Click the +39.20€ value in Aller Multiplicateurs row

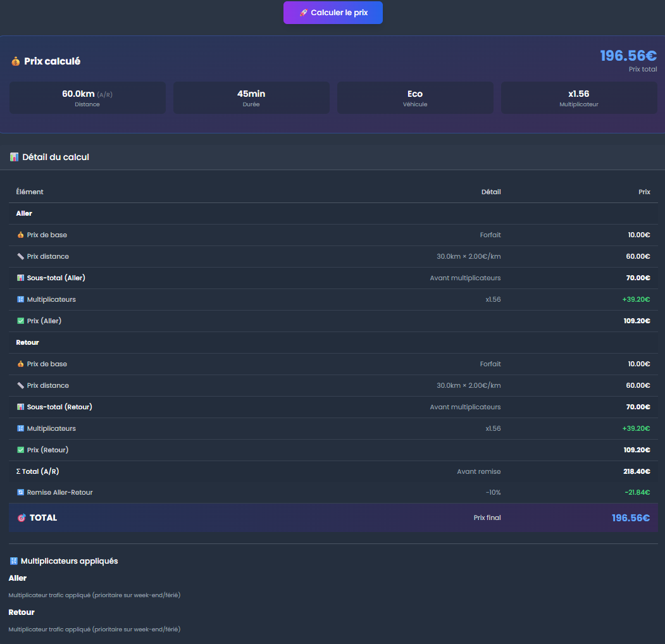636,299
